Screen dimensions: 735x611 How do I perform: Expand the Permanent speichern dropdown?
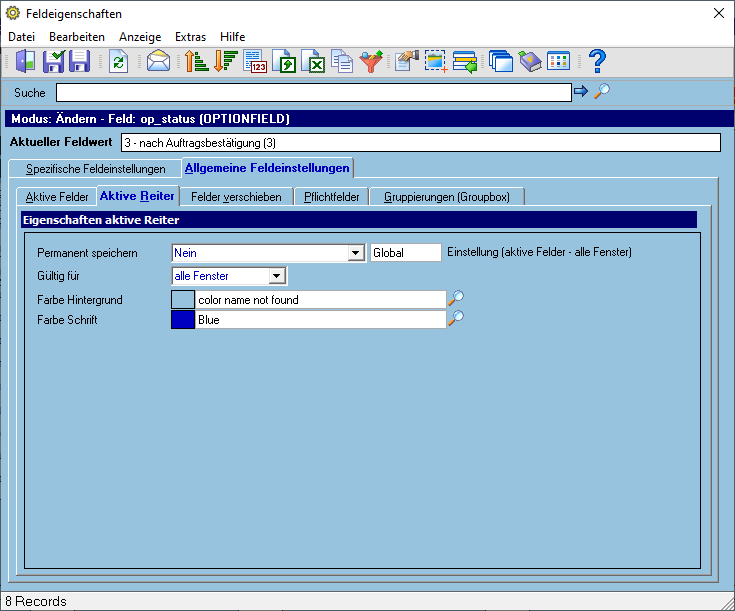[x=356, y=253]
